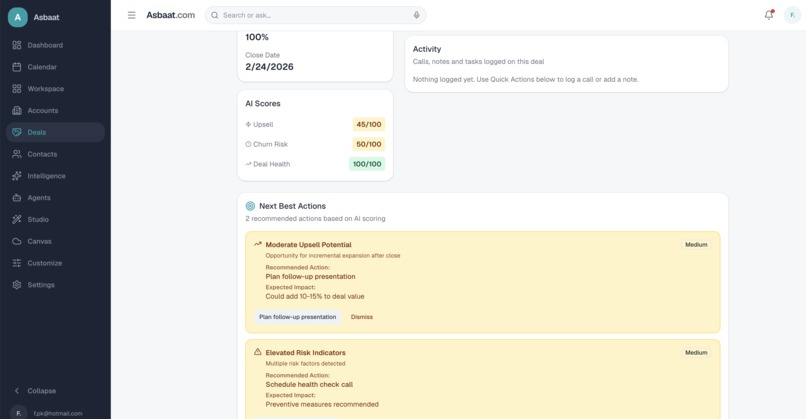The image size is (806, 419).
Task: Open the Intelligence sparkle icon
Action: 17,176
